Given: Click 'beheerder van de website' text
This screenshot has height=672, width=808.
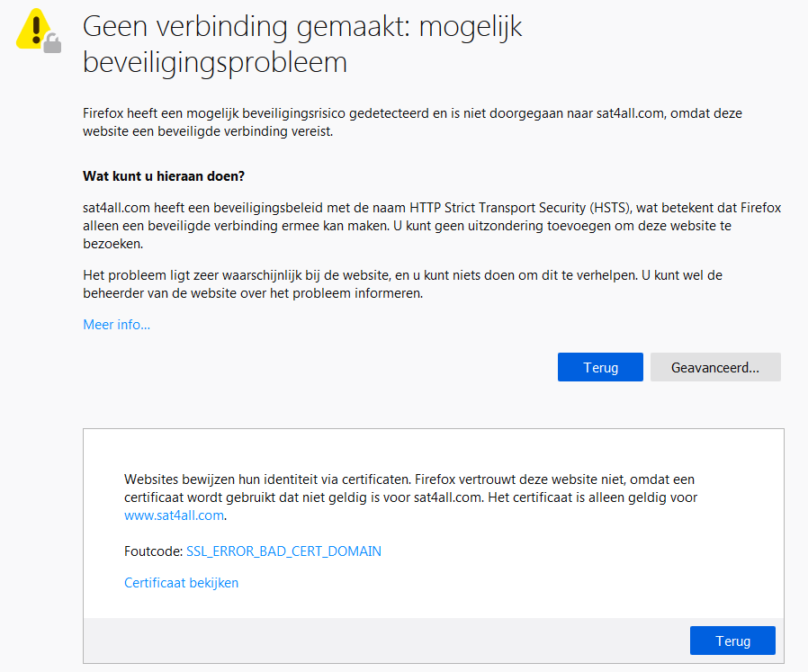Looking at the screenshot, I should click(x=157, y=293).
